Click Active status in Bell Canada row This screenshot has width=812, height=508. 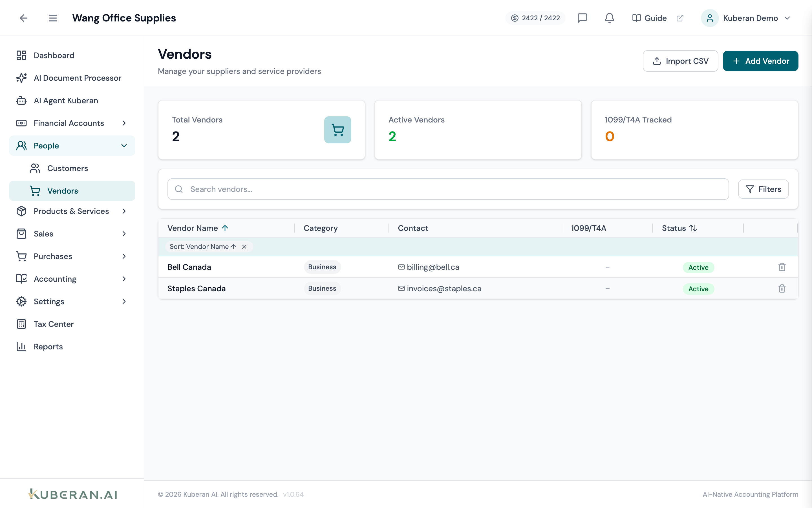pyautogui.click(x=698, y=268)
